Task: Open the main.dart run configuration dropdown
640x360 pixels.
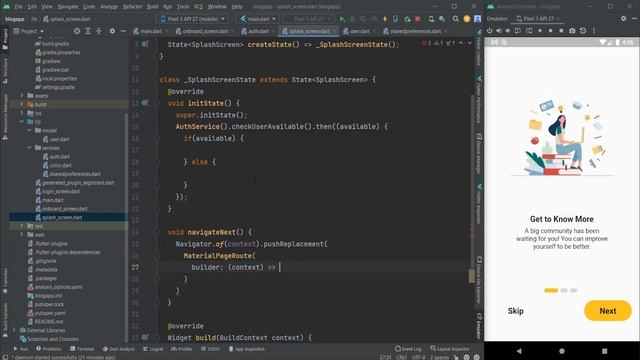Action: pyautogui.click(x=258, y=19)
